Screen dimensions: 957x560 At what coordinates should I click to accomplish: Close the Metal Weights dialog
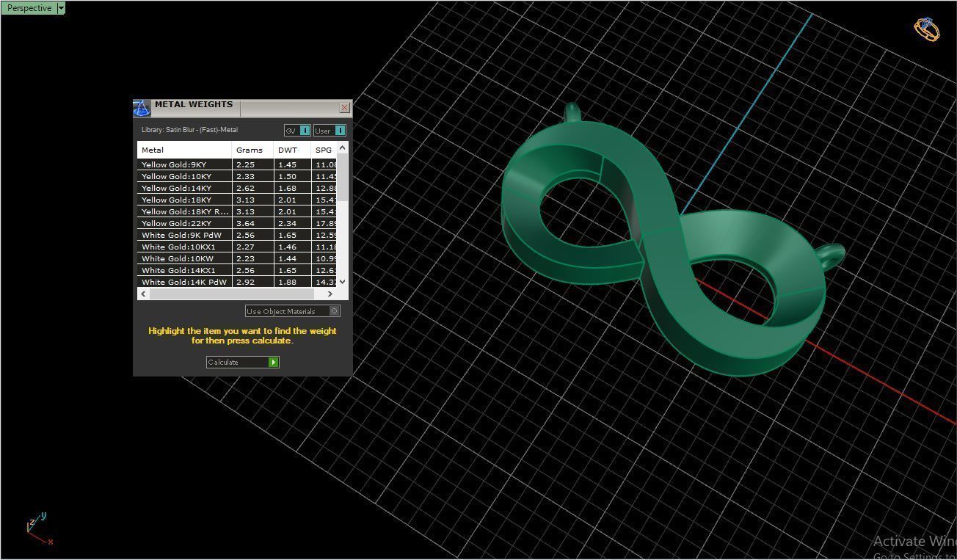pos(344,107)
